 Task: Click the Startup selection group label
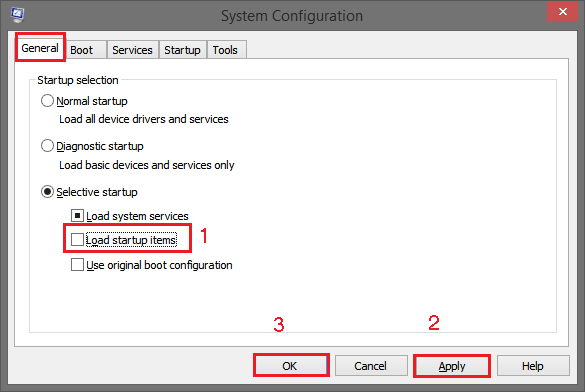[x=78, y=80]
